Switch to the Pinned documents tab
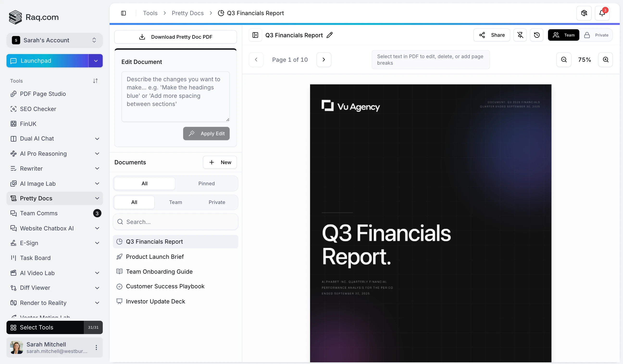Viewport: 623px width, 364px height. [x=206, y=183]
